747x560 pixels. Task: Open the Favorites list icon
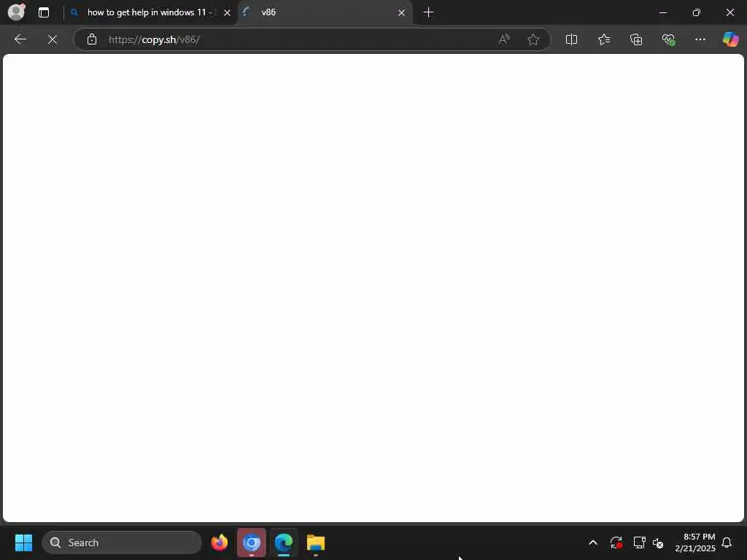[603, 39]
